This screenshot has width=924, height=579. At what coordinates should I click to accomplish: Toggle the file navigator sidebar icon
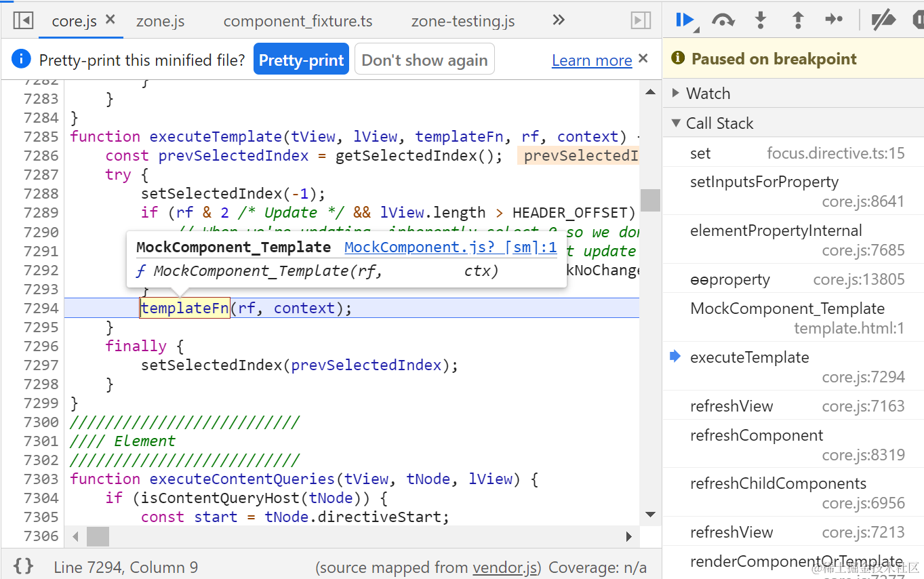(x=23, y=20)
